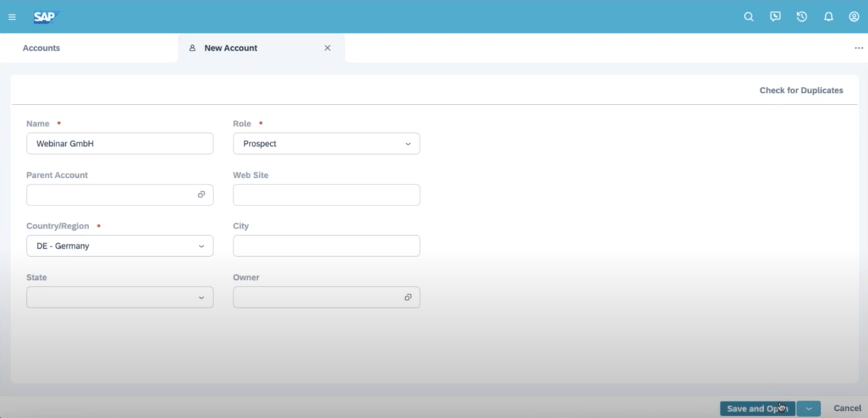The image size is (868, 418).
Task: Click the Name field with Webinar GmbH
Action: click(120, 144)
